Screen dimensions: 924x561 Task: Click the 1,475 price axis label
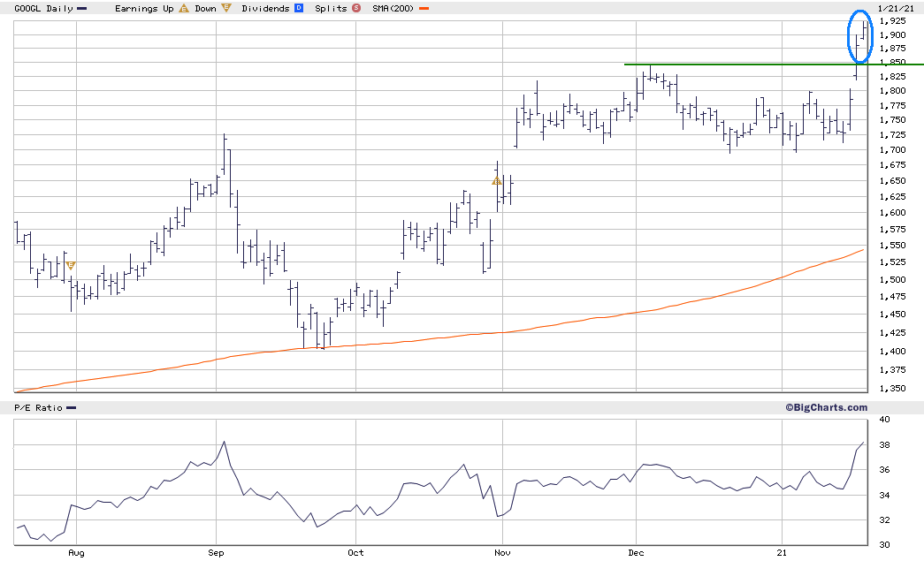click(x=893, y=297)
